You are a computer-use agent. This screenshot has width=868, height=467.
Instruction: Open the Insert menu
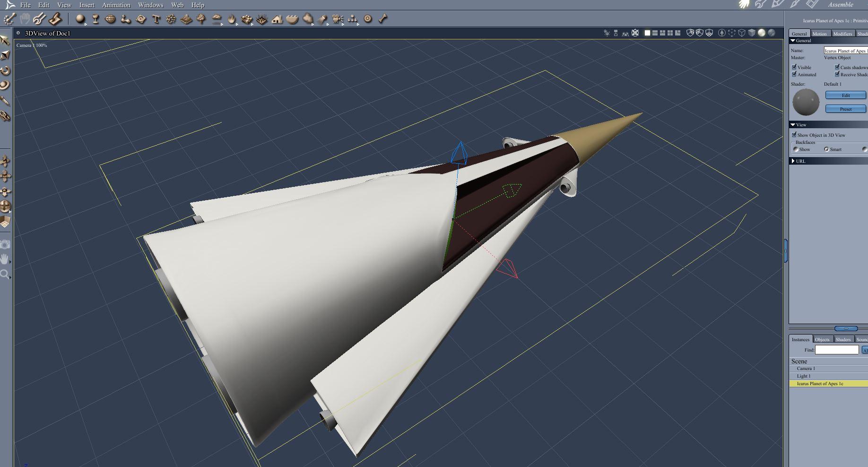click(x=87, y=5)
